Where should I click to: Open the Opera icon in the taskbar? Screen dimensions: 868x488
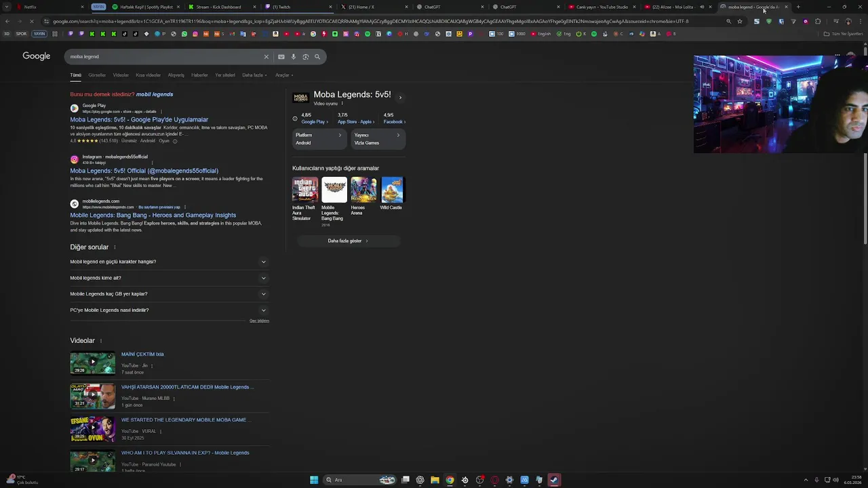click(x=494, y=480)
